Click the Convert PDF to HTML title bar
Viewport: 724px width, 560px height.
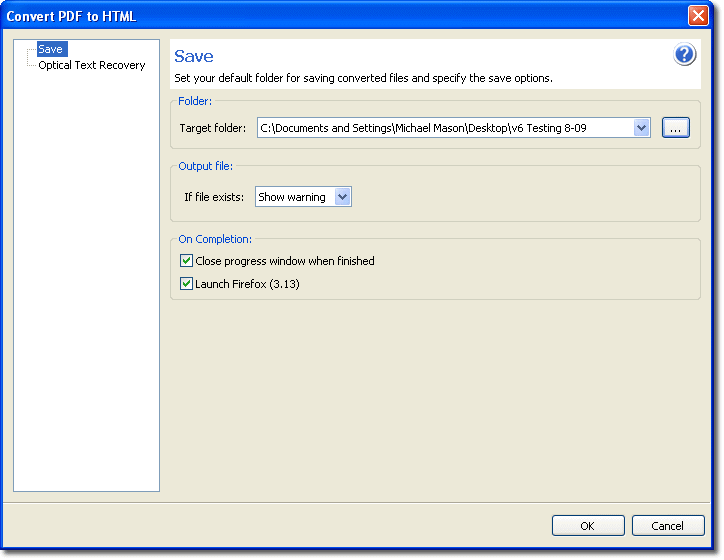(300, 16)
